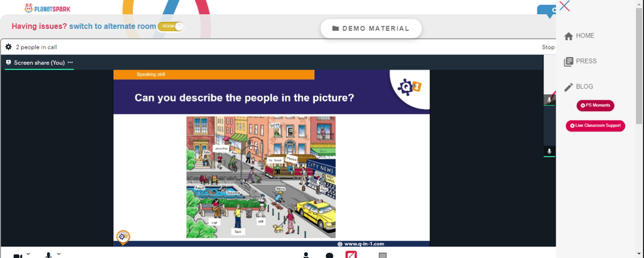Screen dimensions: 644x258
Task: Click the lower participant tile microphone icon
Action: click(x=549, y=152)
